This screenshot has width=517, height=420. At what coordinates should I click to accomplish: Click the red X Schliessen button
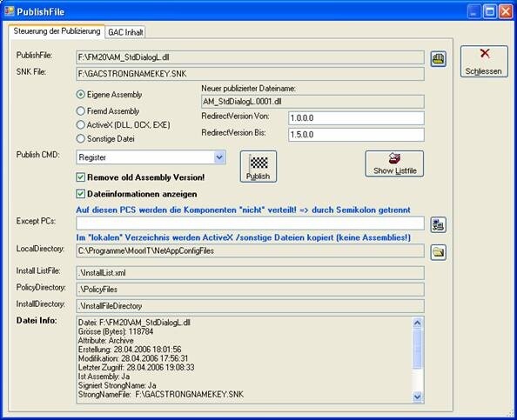(x=484, y=62)
